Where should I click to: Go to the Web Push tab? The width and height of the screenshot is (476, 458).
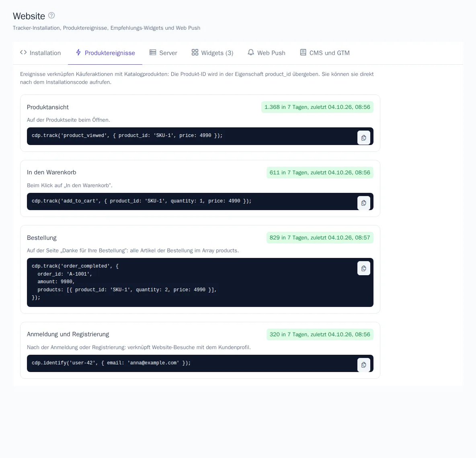point(267,53)
